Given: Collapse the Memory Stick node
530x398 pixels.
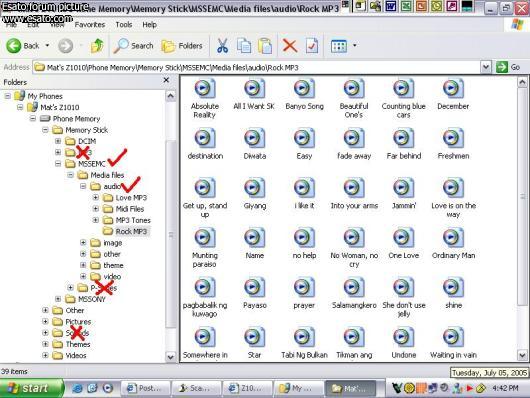Looking at the screenshot, I should point(45,130).
